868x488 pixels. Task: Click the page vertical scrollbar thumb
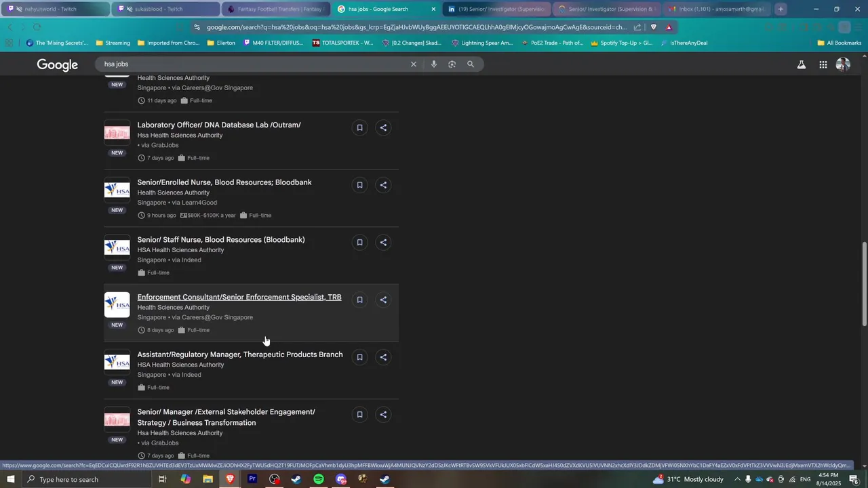tap(864, 285)
